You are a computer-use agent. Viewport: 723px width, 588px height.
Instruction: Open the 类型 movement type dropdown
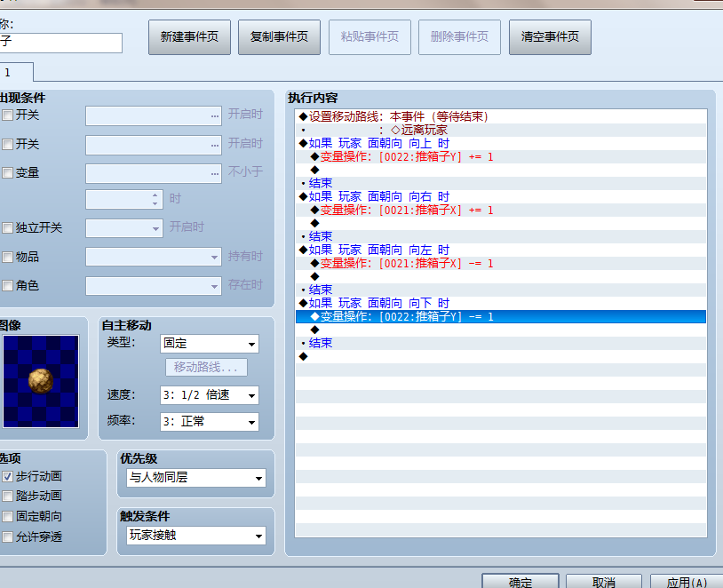click(210, 344)
